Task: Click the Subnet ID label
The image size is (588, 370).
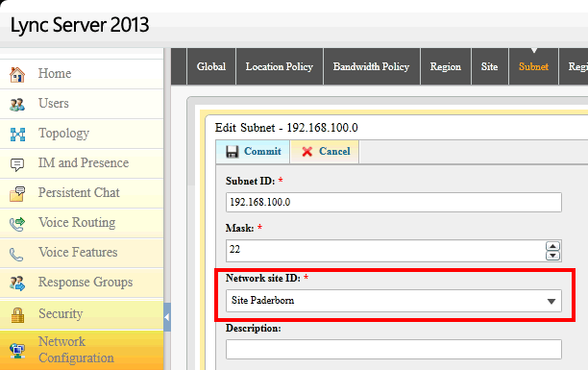Action: pos(250,181)
